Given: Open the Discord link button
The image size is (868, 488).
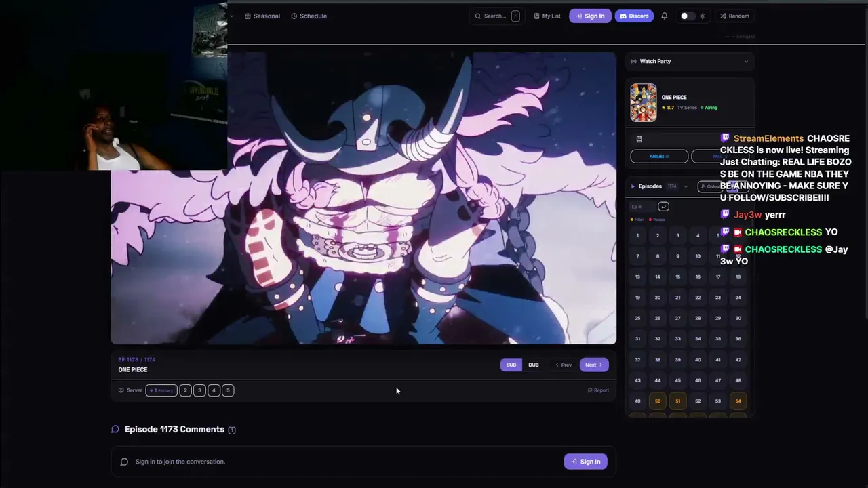Looking at the screenshot, I should tap(634, 16).
